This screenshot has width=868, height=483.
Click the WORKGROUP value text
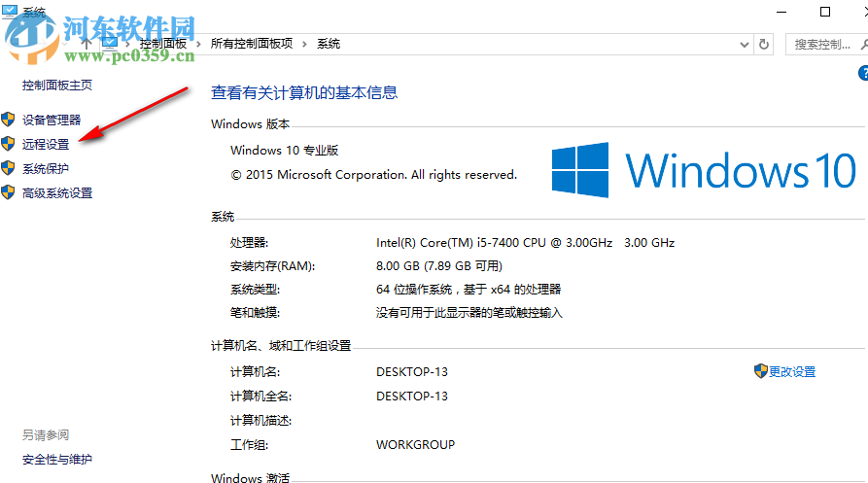click(415, 445)
